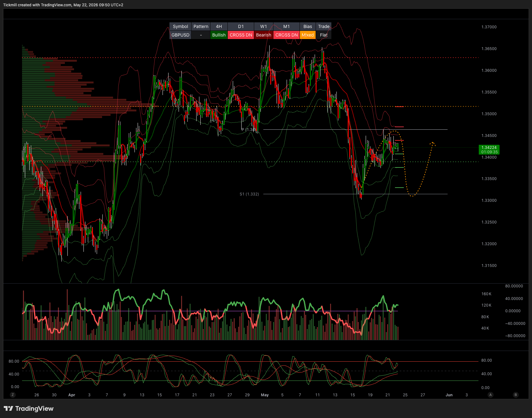Click the −80.00000 oscillator scale label

point(515,336)
